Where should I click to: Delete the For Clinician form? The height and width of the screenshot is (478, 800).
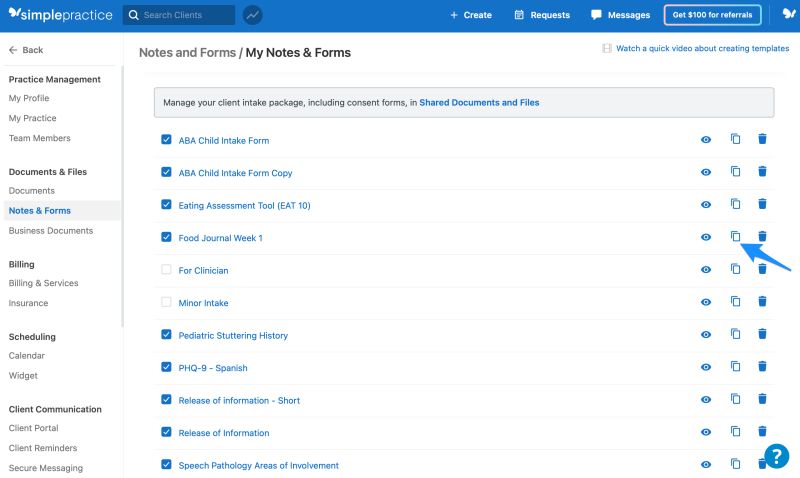coord(762,269)
